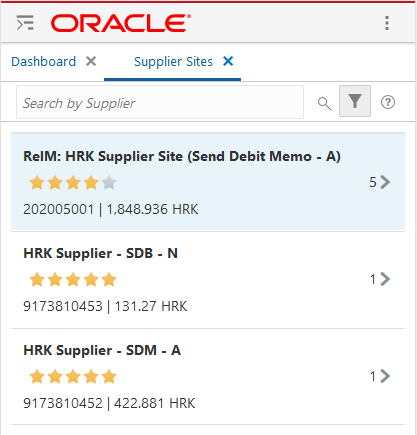This screenshot has height=435, width=417.
Task: Close the Supplier Sites tab
Action: 228,61
